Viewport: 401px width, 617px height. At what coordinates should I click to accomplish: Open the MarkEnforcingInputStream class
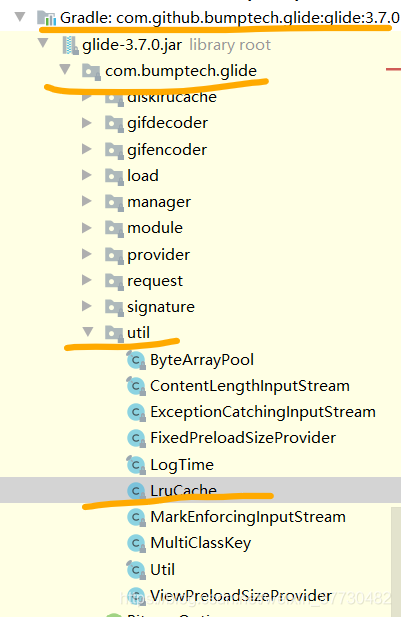(x=248, y=517)
